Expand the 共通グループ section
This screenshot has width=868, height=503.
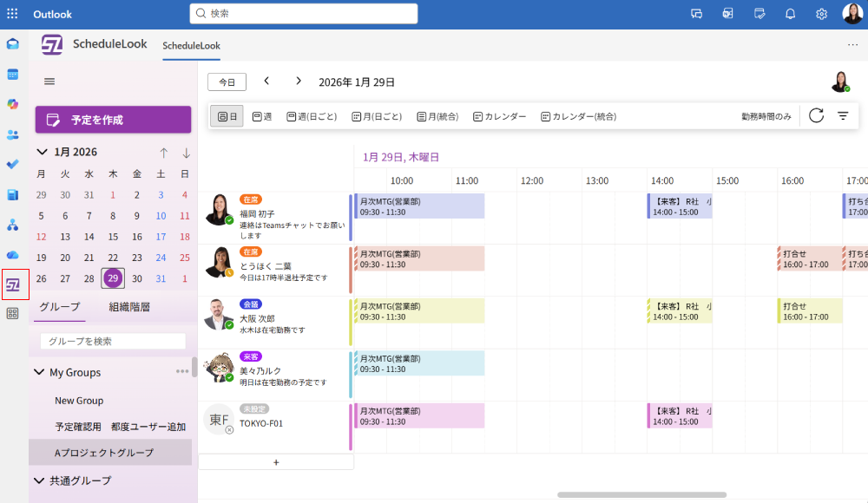click(x=39, y=480)
